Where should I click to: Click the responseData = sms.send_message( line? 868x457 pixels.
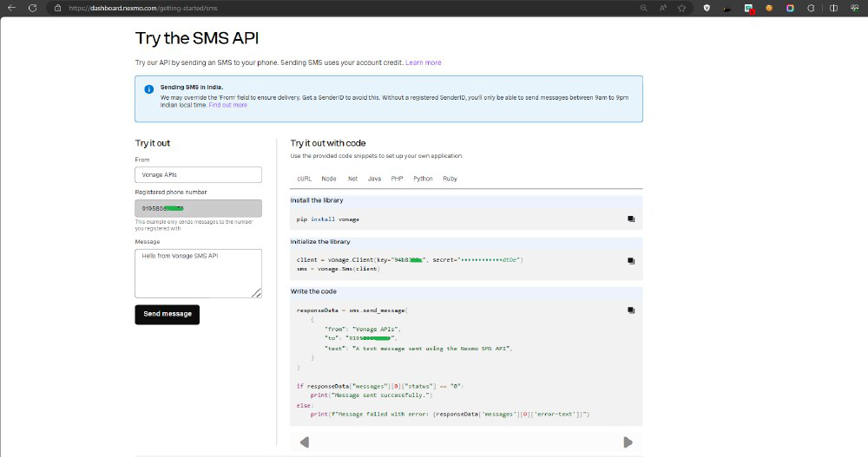coord(352,310)
